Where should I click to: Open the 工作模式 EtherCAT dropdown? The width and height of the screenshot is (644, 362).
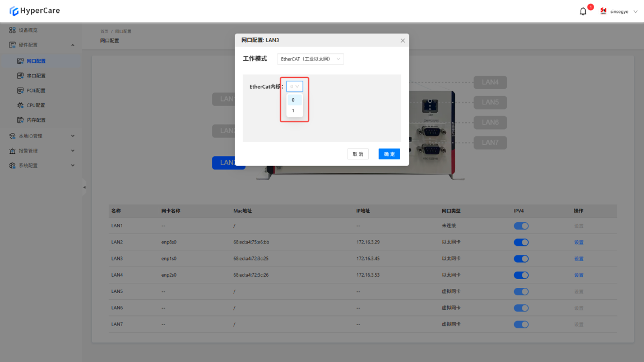pos(310,59)
